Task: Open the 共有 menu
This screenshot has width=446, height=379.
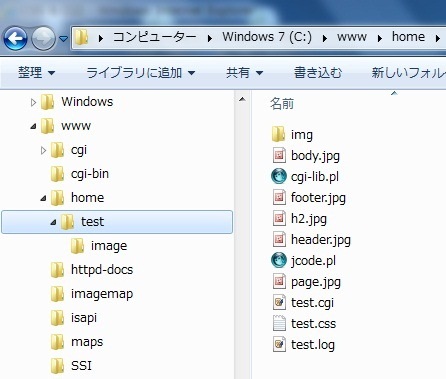Action: coord(244,72)
